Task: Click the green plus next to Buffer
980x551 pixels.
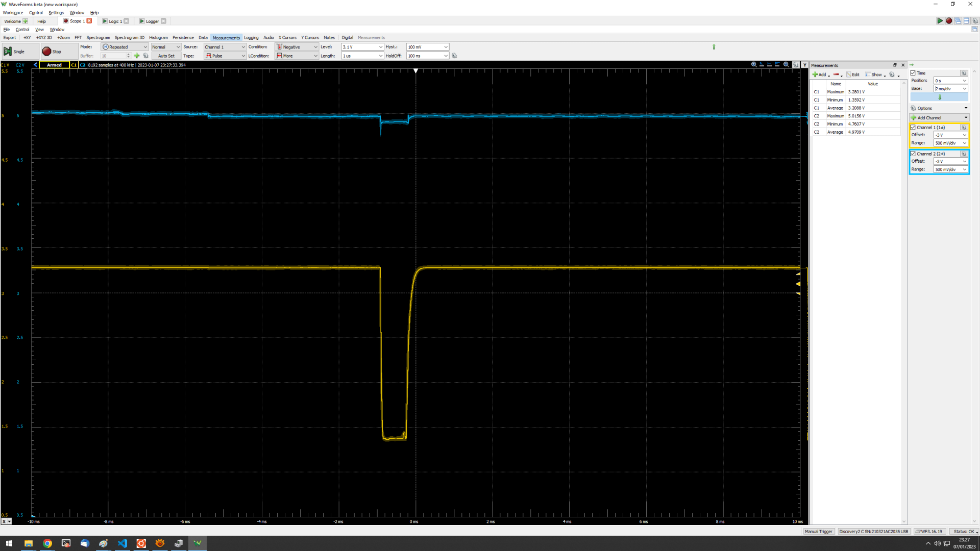Action: pos(137,56)
